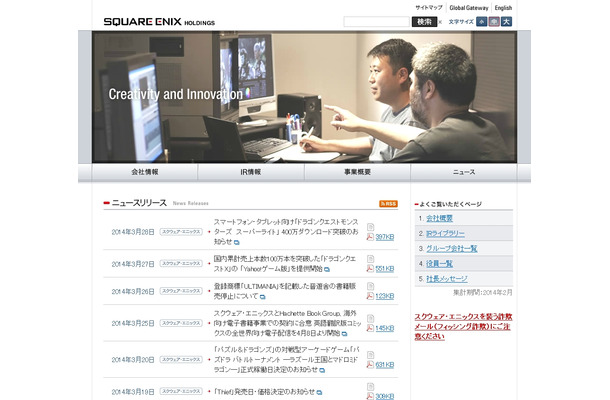Click the スクウェア・エニックス tag on 3月20日 row

pyautogui.click(x=181, y=360)
